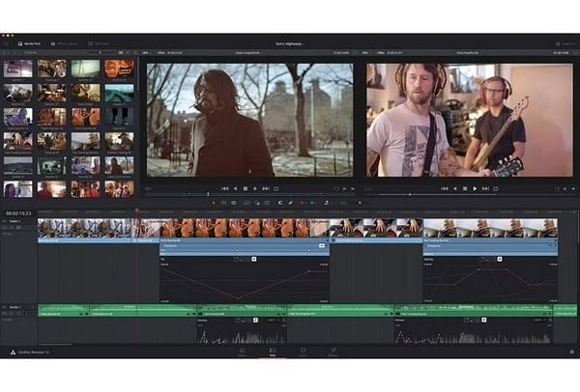
Task: Select the blade edit mode tool
Action: [234, 203]
